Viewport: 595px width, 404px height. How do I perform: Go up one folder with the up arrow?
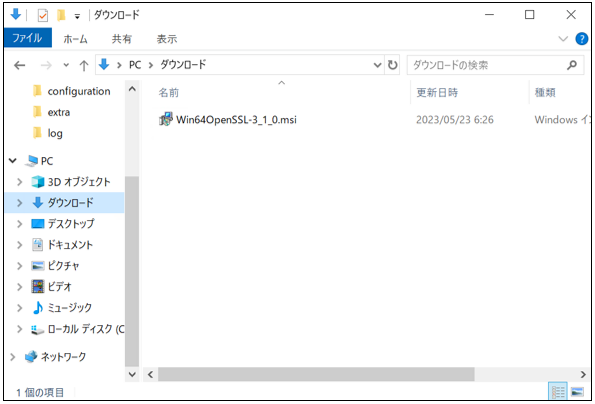click(84, 66)
